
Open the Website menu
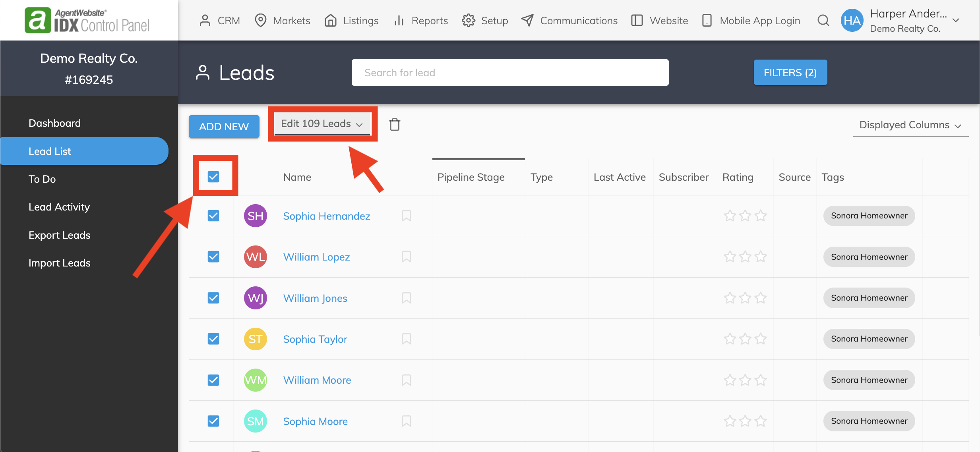pos(659,21)
